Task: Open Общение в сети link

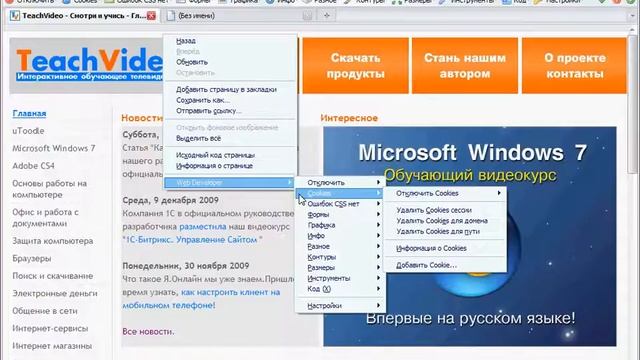Action: coord(45,311)
